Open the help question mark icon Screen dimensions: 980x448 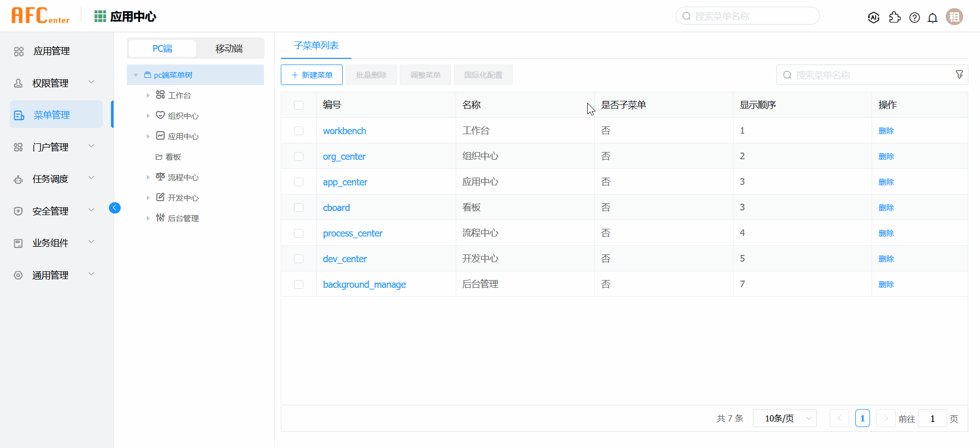pyautogui.click(x=915, y=18)
